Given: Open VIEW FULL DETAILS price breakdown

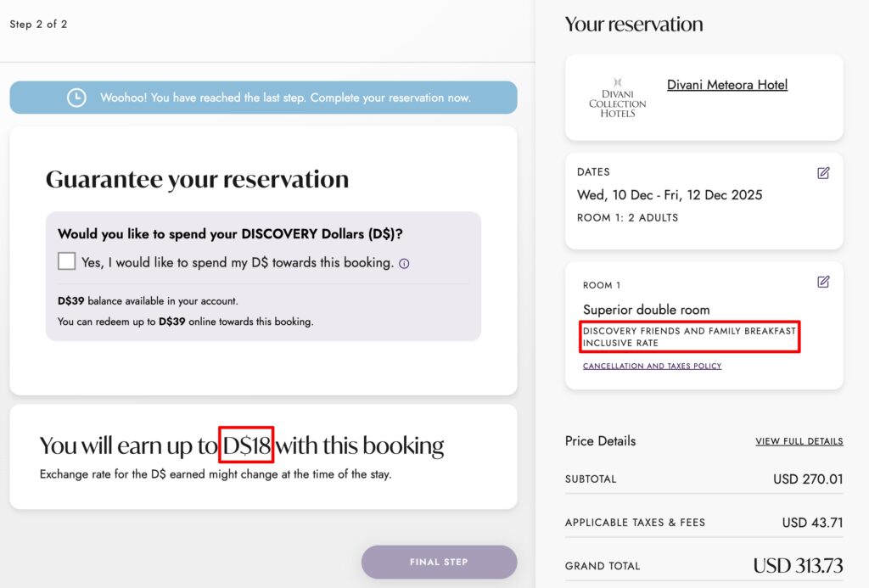Looking at the screenshot, I should 799,441.
